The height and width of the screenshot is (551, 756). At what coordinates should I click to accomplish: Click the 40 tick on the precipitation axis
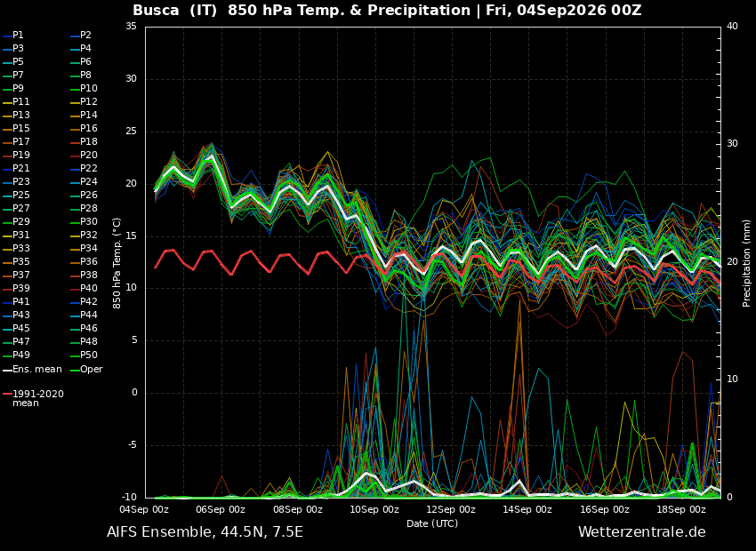(x=732, y=27)
